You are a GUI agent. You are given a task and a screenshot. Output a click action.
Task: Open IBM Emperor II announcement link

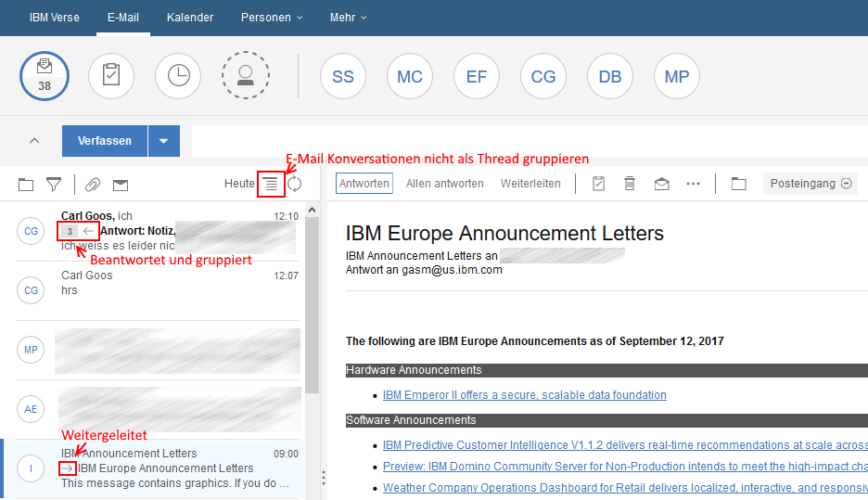[524, 395]
